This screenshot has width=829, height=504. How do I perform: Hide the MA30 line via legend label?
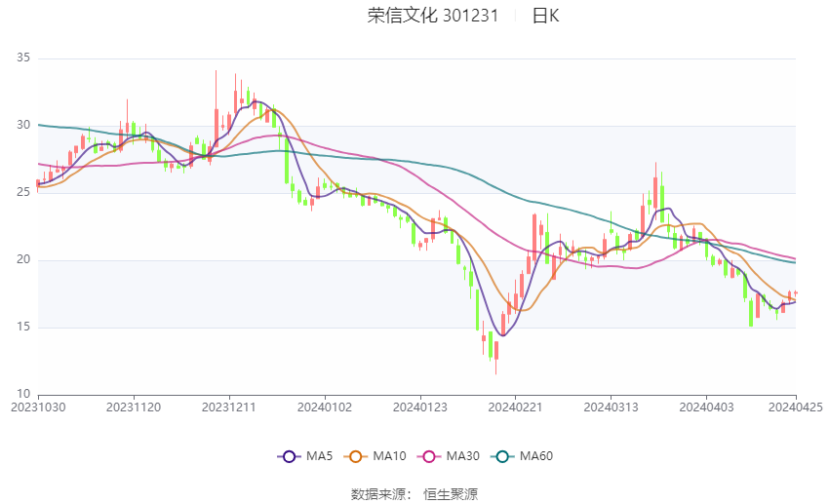coord(462,456)
